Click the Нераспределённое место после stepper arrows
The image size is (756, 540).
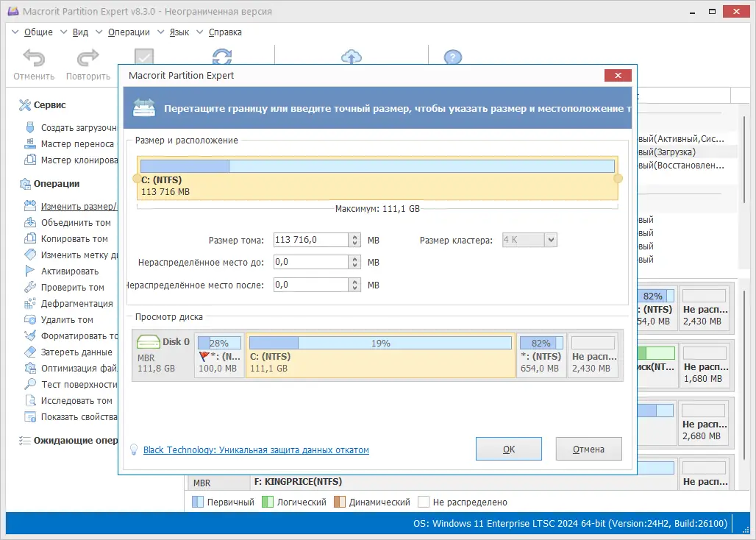pyautogui.click(x=355, y=285)
